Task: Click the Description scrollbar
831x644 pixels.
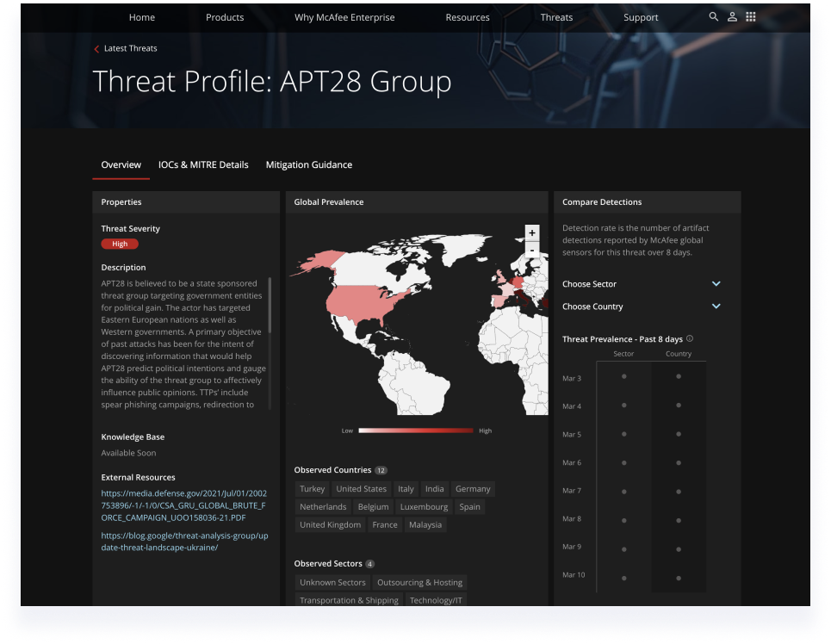Action: 270,305
